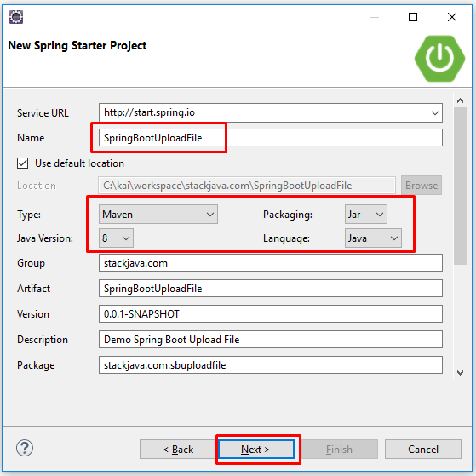Click the 'Service URL' label
Image resolution: width=476 pixels, height=476 pixels.
click(x=43, y=113)
